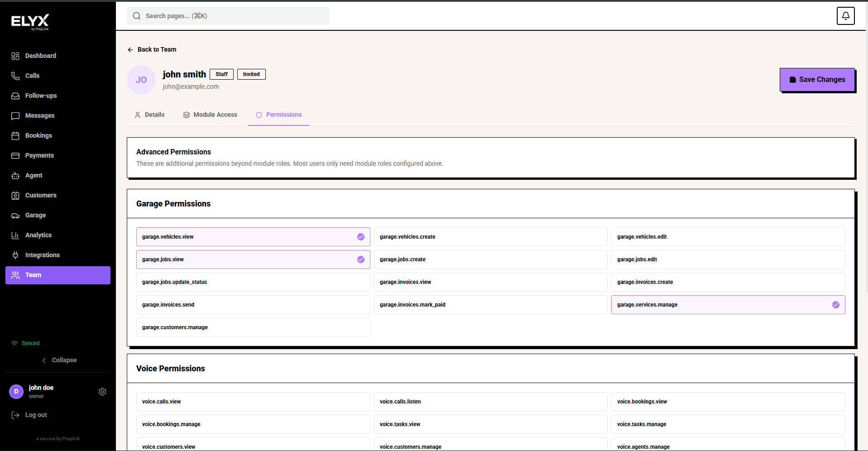Open Bookings calendar icon

pos(15,135)
